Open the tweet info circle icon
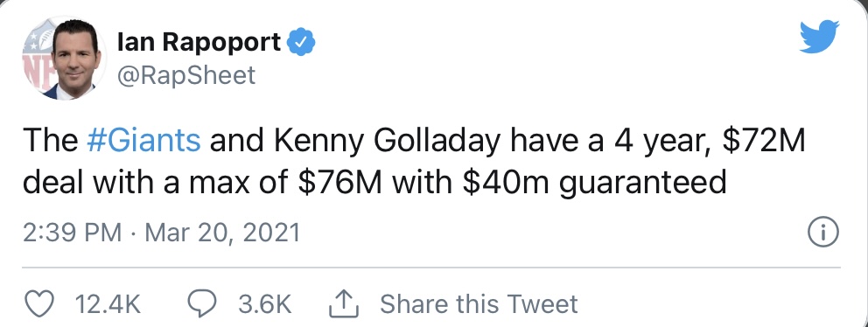The image size is (868, 327). [x=823, y=233]
